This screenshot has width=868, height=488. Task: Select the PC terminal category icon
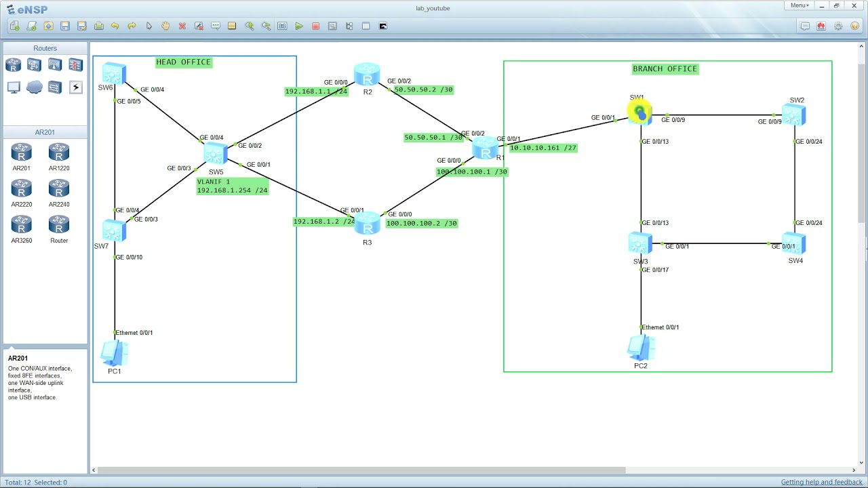pyautogui.click(x=14, y=87)
